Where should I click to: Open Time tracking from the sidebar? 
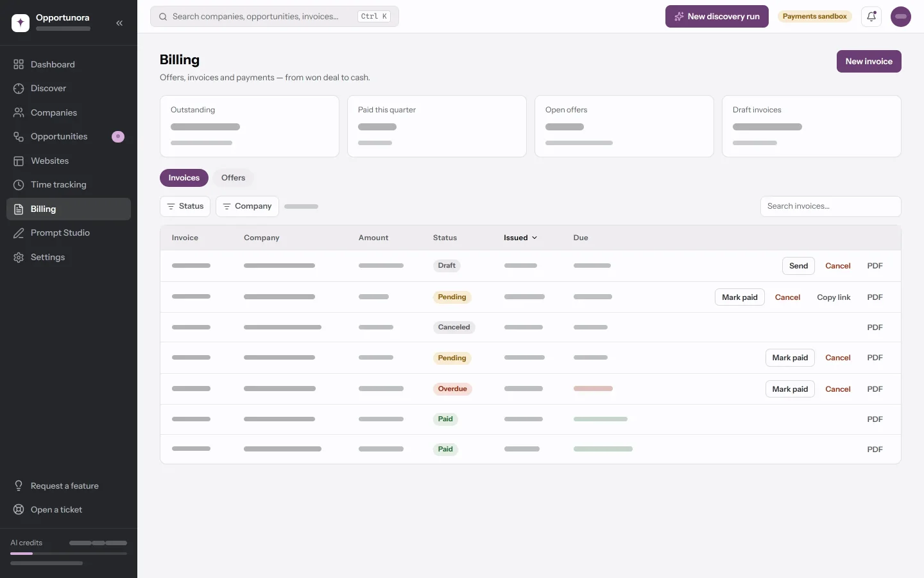click(x=69, y=185)
